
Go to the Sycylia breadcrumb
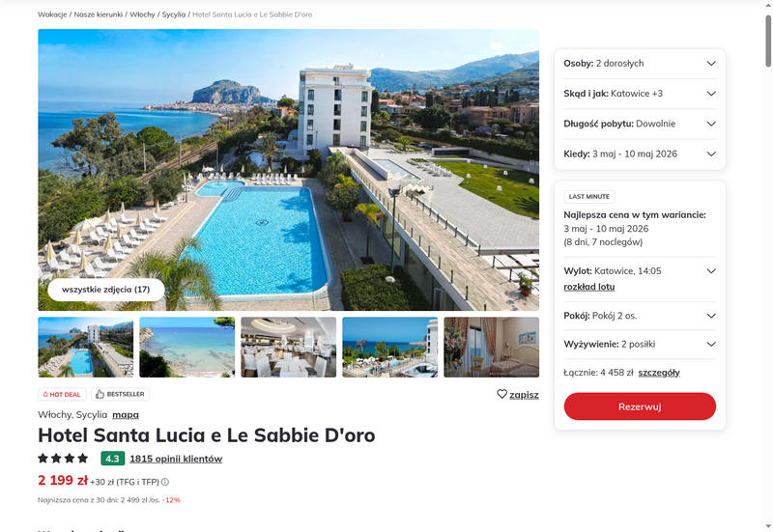[x=174, y=14]
